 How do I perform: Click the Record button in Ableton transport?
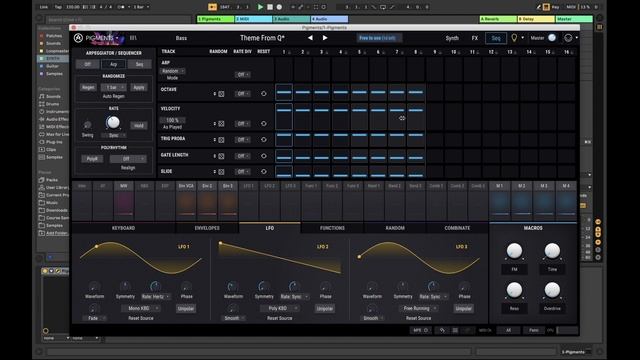[279, 7]
